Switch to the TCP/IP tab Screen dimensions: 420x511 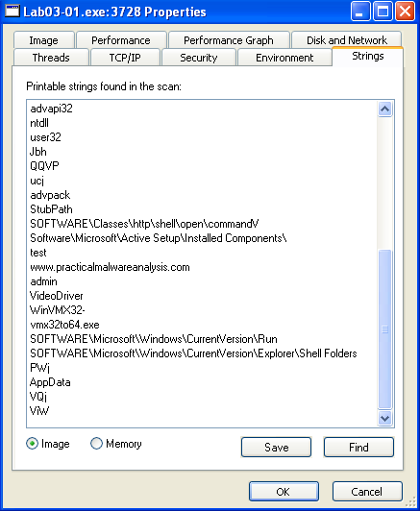click(125, 58)
